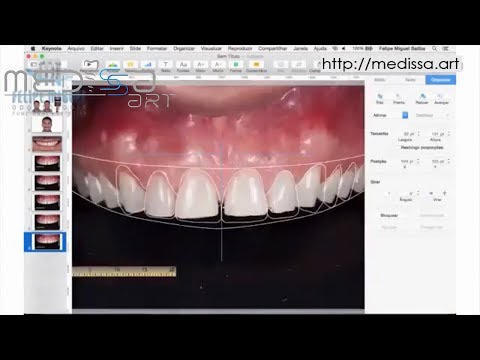Image resolution: width=480 pixels, height=360 pixels.
Task: Open the Distribuir dropdown
Action: [432, 115]
